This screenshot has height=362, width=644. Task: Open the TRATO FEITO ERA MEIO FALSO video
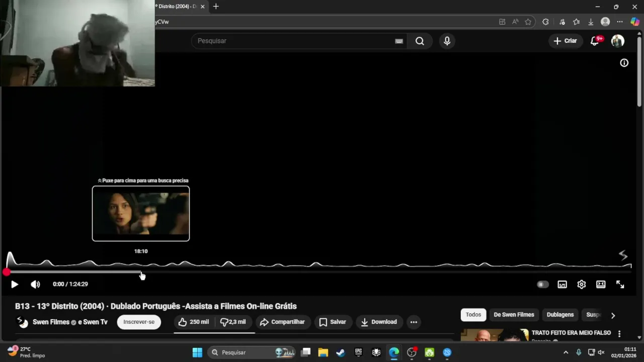tap(571, 333)
